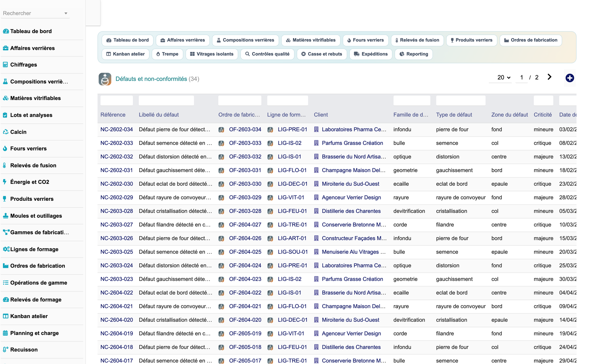589x364 pixels.
Task: Sort by the Client column header
Action: (x=321, y=115)
